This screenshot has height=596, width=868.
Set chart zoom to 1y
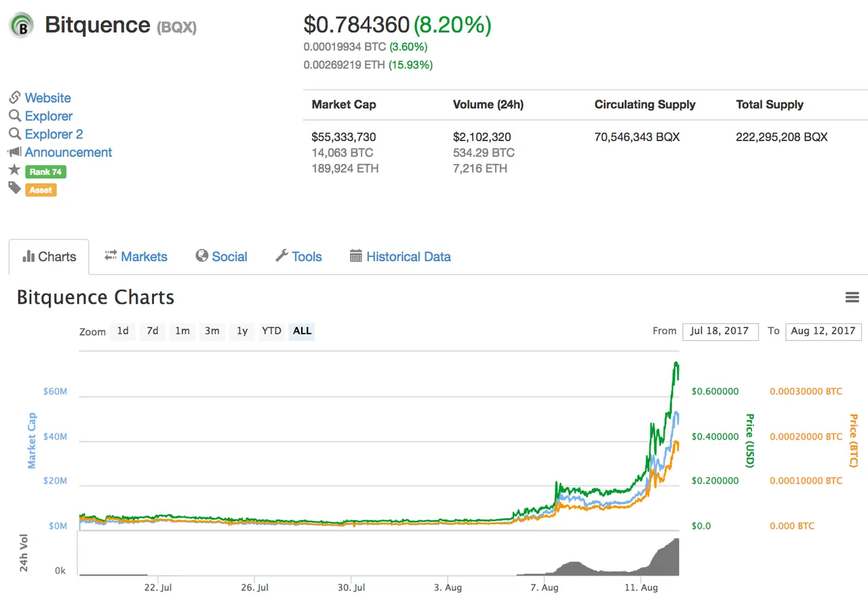pos(242,331)
